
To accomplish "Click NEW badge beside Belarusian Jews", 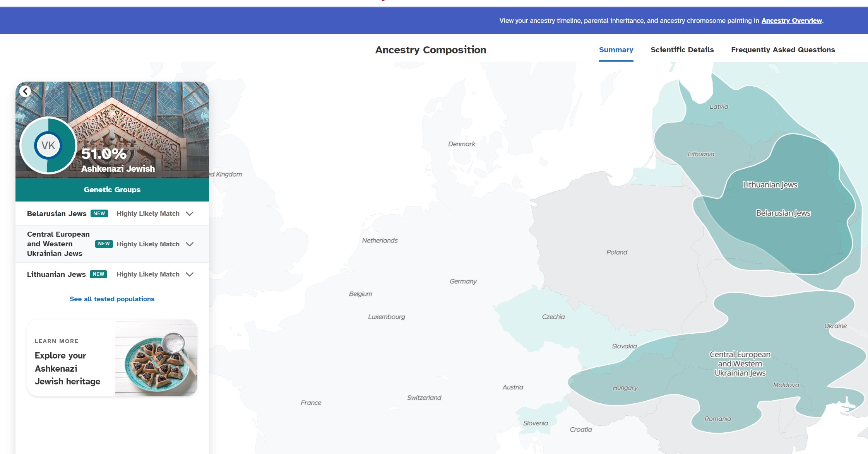I will (x=99, y=213).
